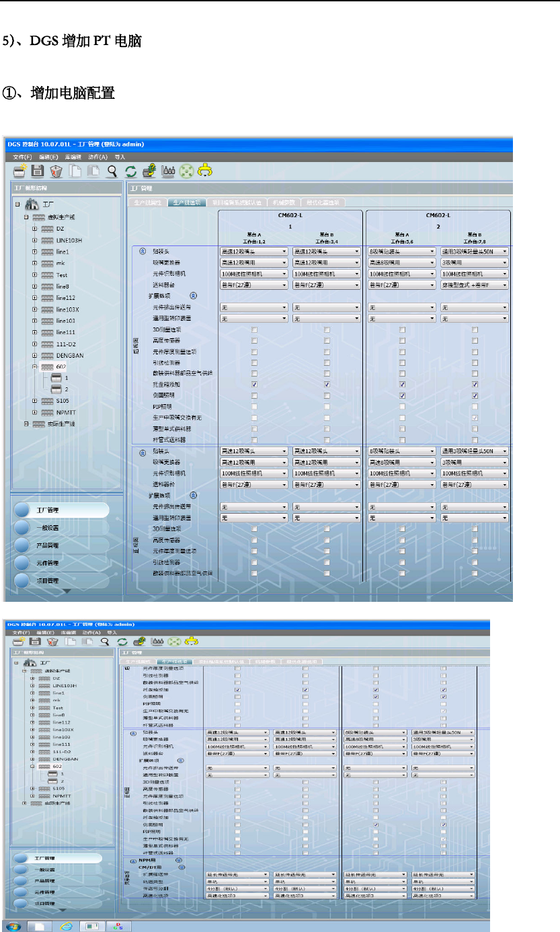Select 一般设置 label in upper window sidebar

tap(47, 528)
